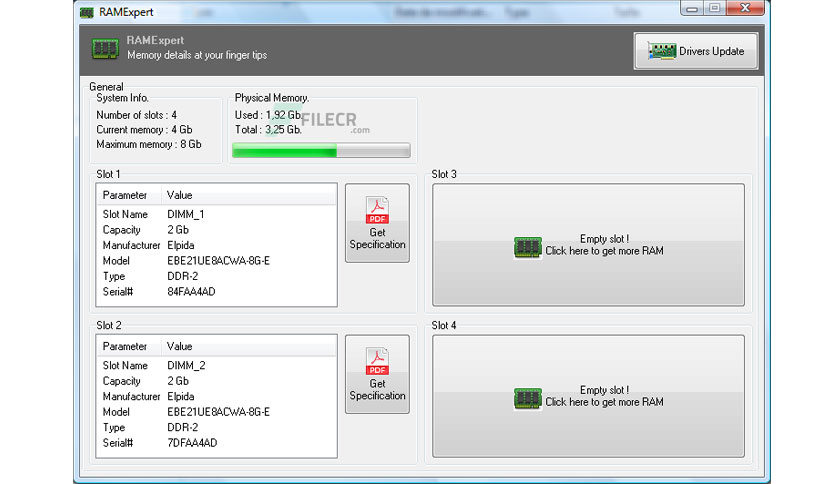Open Slot 1 Get Specification PDF button
This screenshot has width=836, height=484.
coord(377,223)
